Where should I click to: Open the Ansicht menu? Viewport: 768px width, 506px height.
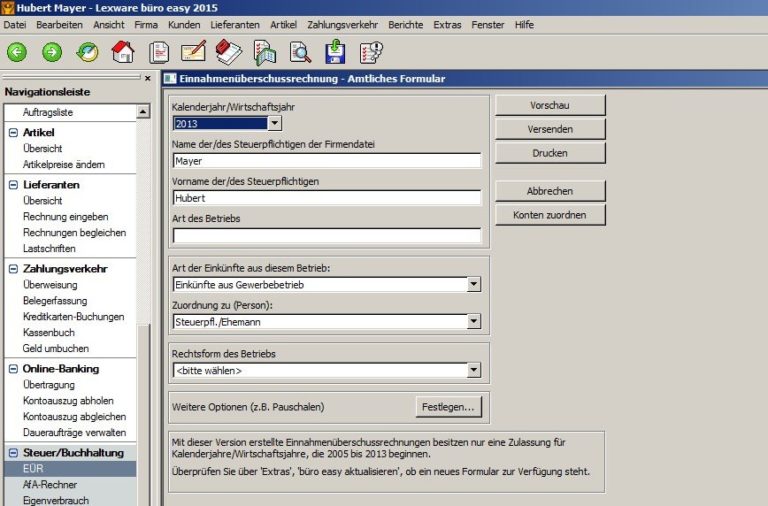coord(109,24)
